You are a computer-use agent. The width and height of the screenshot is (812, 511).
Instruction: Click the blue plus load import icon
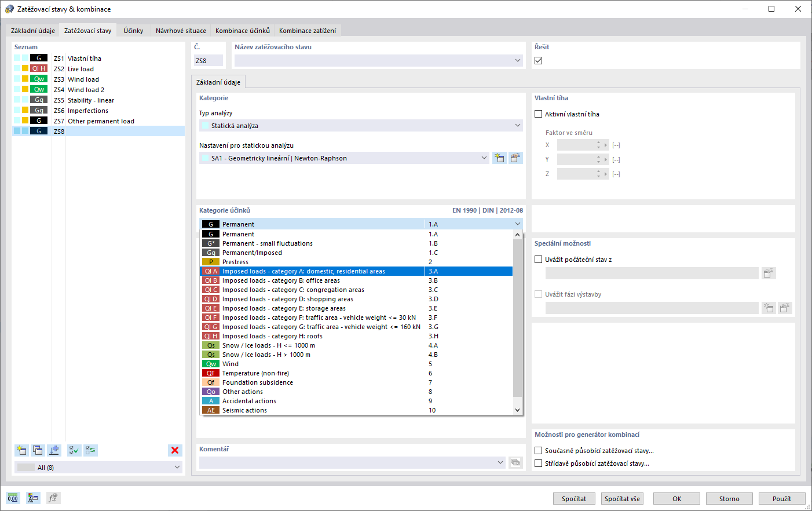(54, 450)
